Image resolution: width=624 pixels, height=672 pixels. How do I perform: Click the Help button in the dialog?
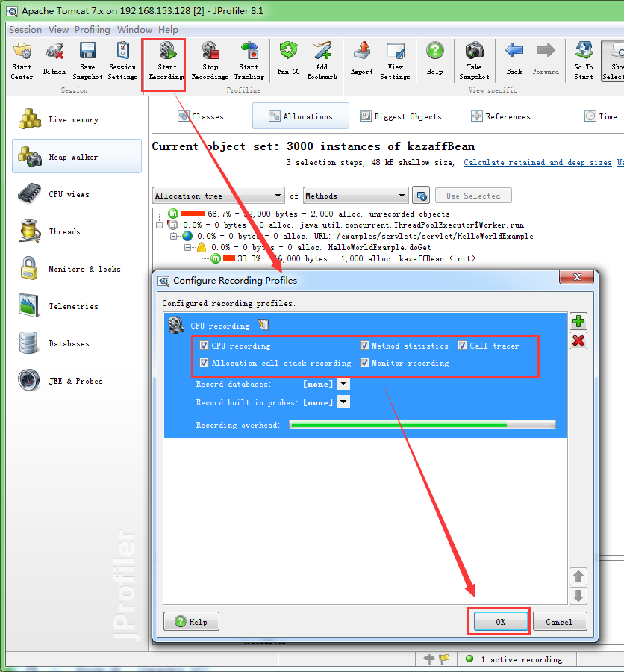coord(192,621)
